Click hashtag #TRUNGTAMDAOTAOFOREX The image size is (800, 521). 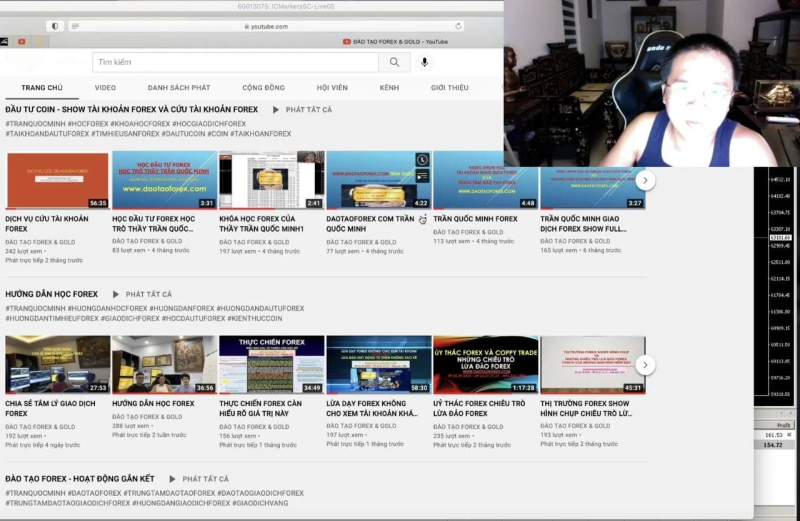pyautogui.click(x=169, y=493)
